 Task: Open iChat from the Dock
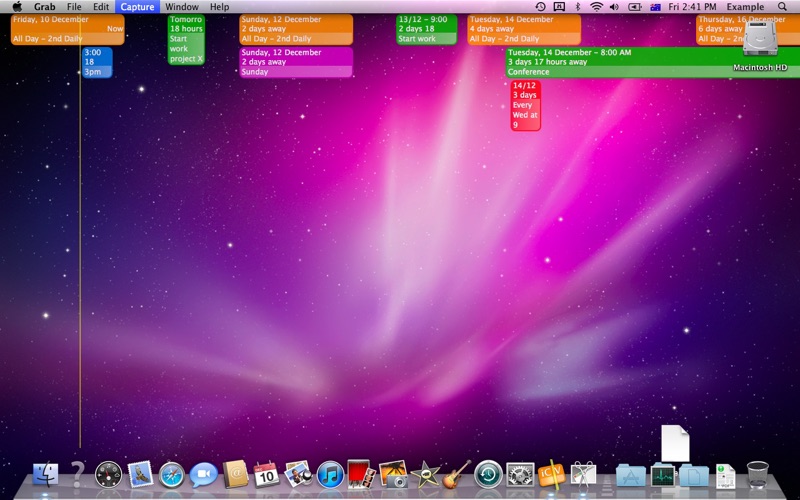[204, 475]
